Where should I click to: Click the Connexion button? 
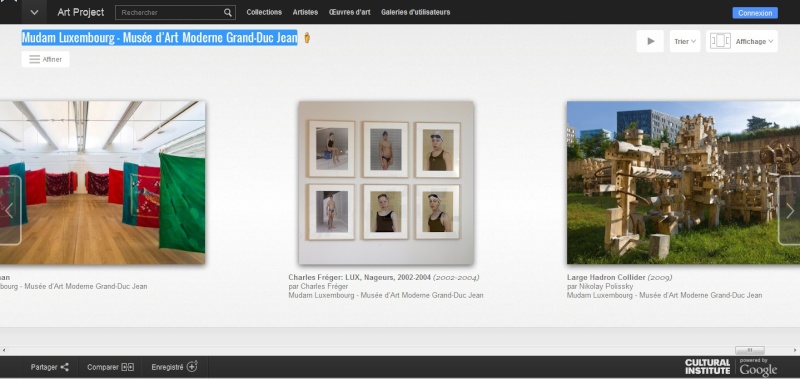755,13
